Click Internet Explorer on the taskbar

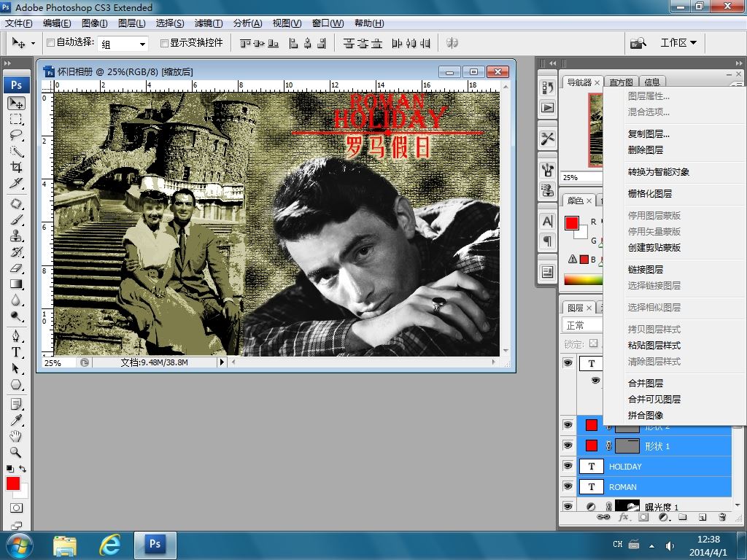[109, 545]
